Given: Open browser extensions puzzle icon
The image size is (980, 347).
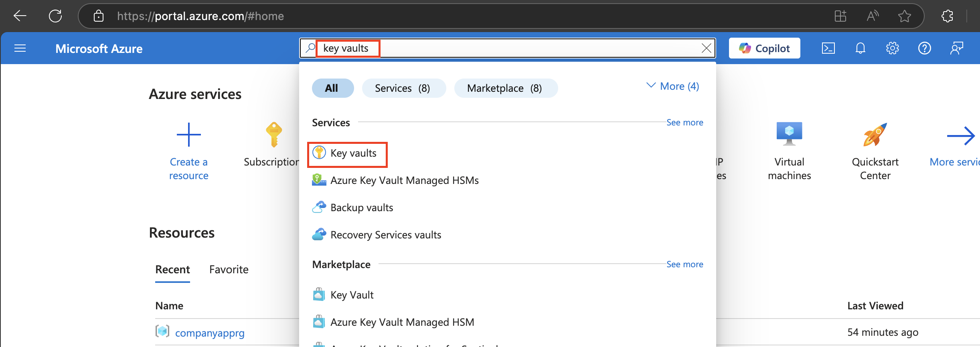Looking at the screenshot, I should tap(948, 16).
